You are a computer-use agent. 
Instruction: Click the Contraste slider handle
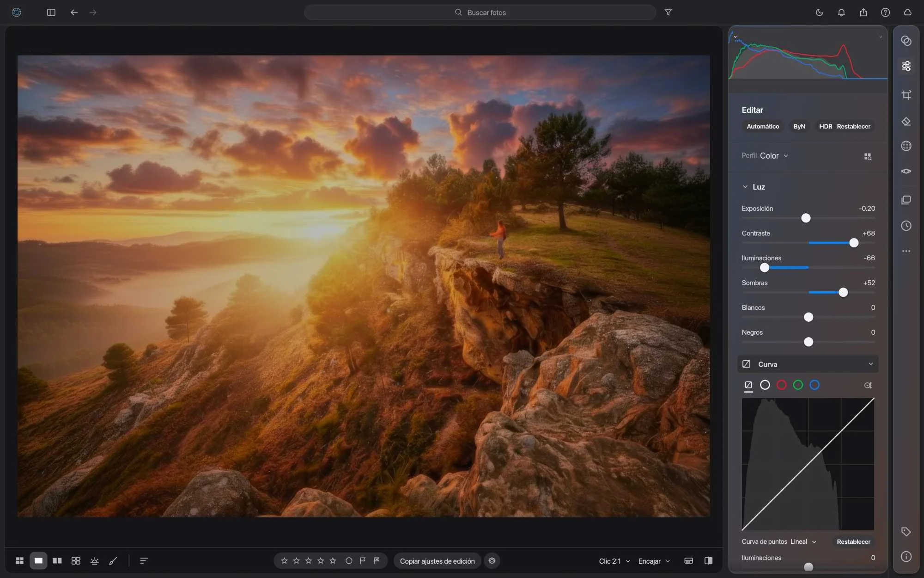point(854,243)
